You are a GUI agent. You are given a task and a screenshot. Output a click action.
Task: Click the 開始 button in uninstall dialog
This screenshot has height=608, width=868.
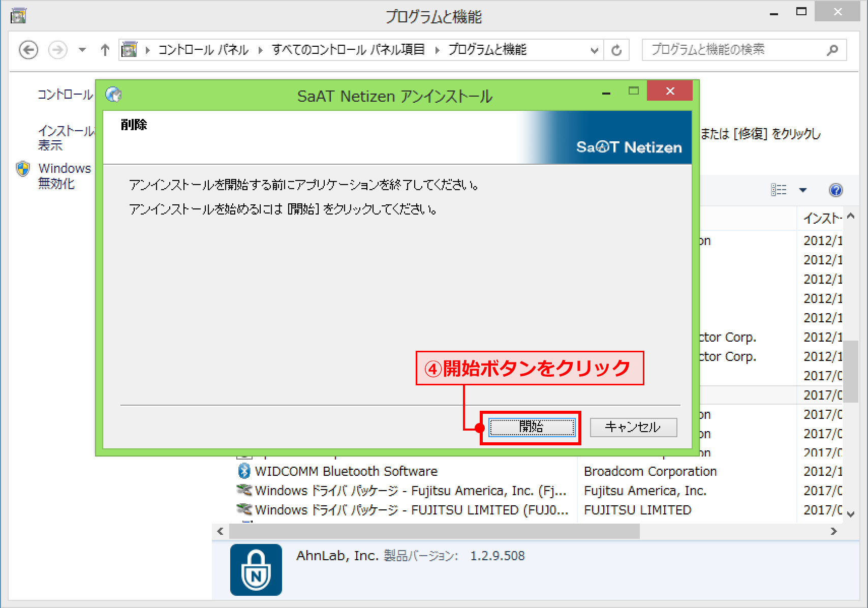[x=532, y=427]
